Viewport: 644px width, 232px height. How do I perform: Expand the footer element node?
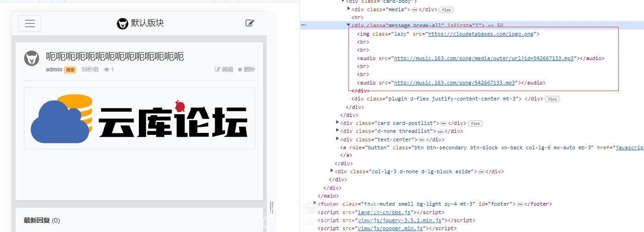click(x=315, y=204)
